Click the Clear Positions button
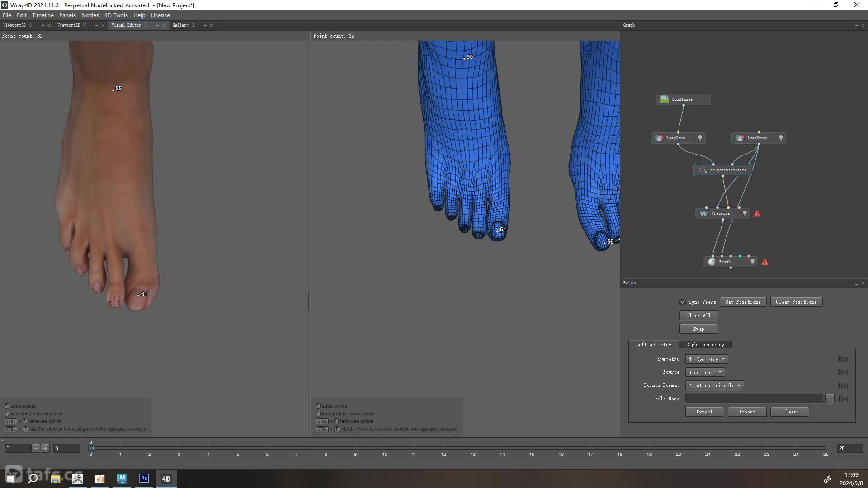 796,302
